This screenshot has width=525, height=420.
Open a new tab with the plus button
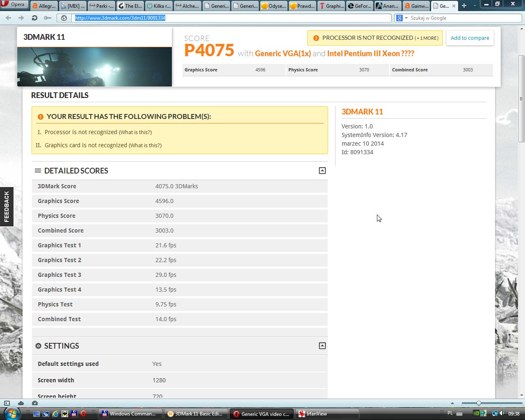pos(464,6)
